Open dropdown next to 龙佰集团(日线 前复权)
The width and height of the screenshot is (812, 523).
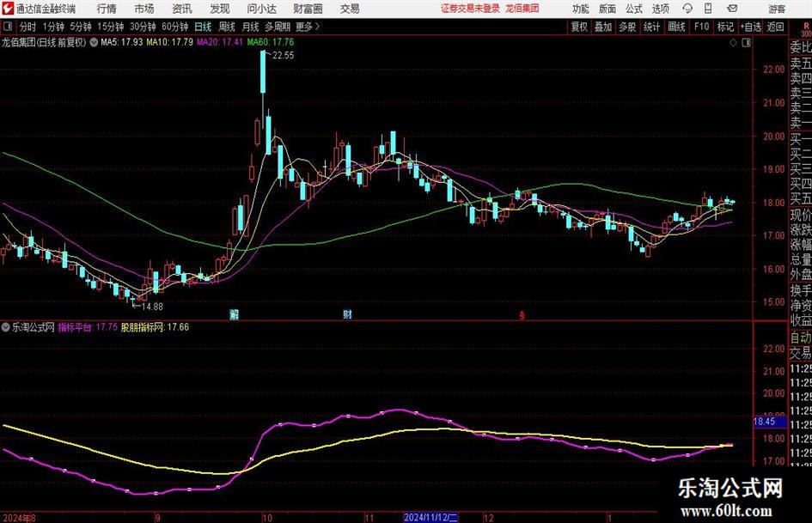94,42
